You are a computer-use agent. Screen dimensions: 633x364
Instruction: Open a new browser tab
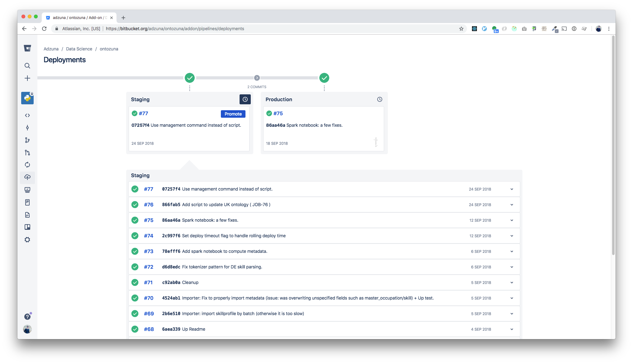123,18
